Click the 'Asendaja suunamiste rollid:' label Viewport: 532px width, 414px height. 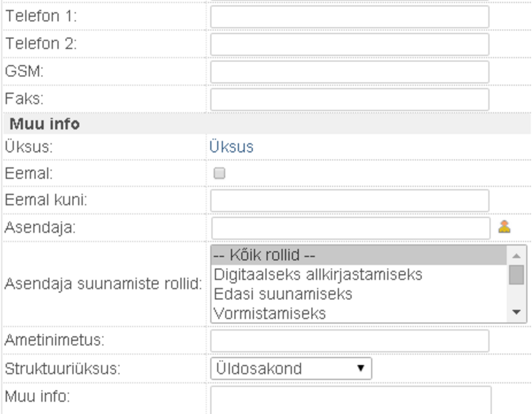click(103, 284)
